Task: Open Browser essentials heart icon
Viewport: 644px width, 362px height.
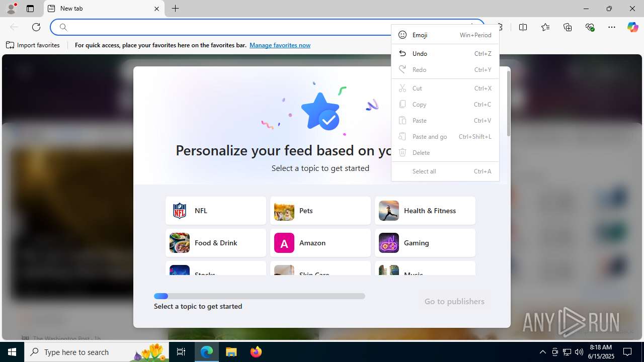Action: [590, 27]
